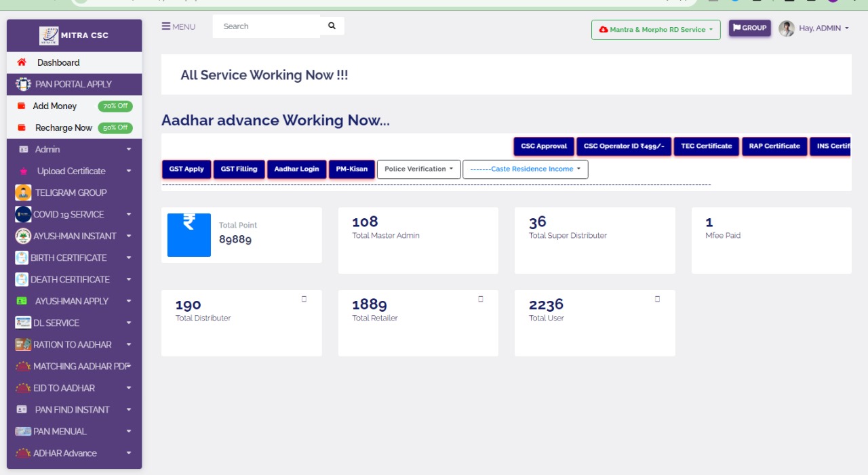Click the GROUP flag button
This screenshot has width=868, height=475.
pyautogui.click(x=749, y=28)
